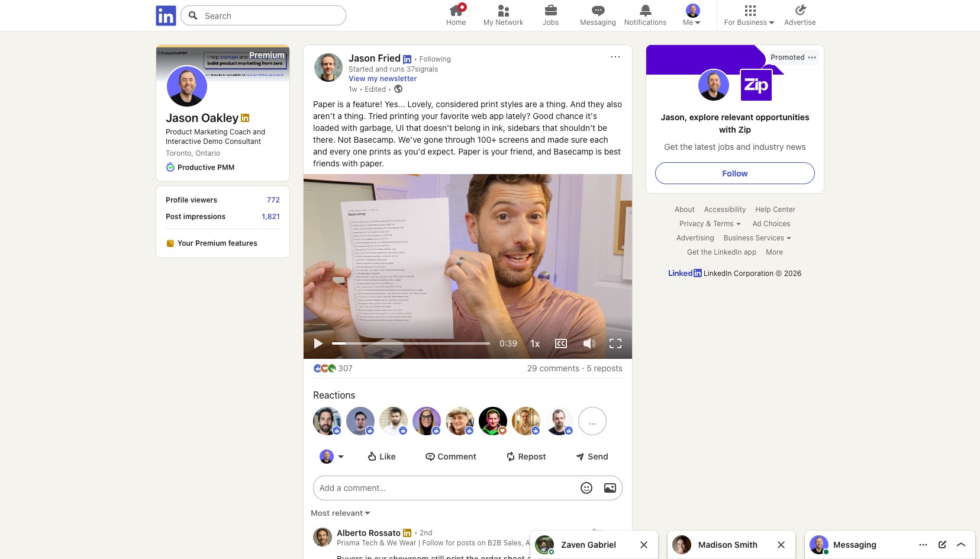Close the Madison Smith chat
Screen dimensions: 980x559
tap(781, 545)
